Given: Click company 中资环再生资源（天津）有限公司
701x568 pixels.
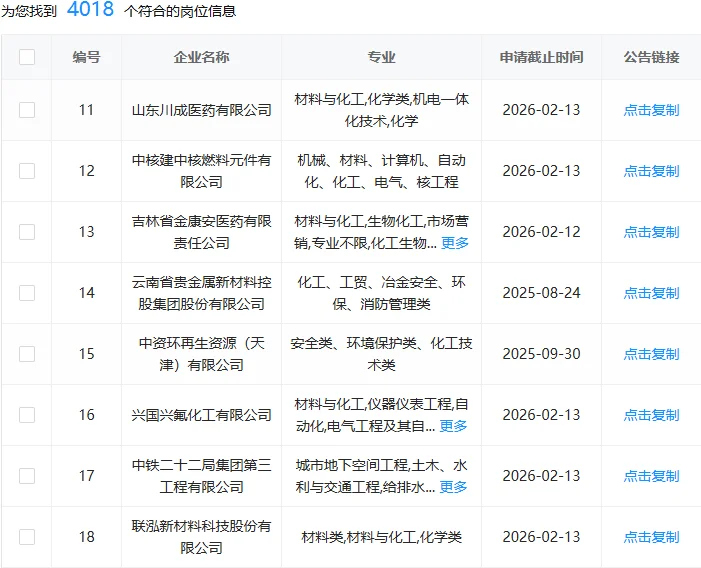Looking at the screenshot, I should click(x=201, y=354).
